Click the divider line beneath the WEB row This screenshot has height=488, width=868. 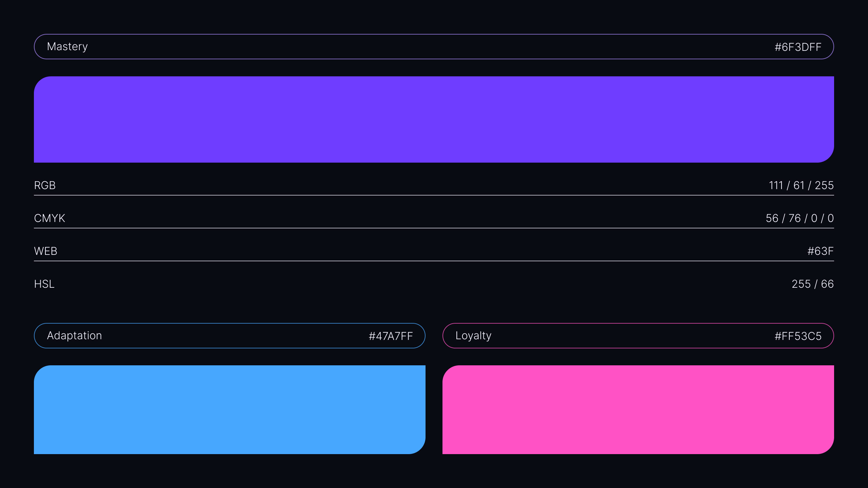pos(434,261)
